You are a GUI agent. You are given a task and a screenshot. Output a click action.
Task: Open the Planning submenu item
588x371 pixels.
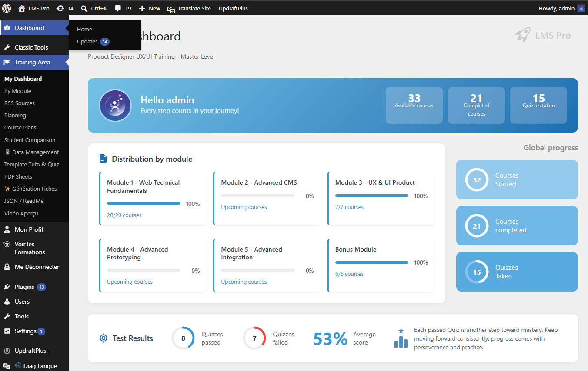click(x=15, y=115)
